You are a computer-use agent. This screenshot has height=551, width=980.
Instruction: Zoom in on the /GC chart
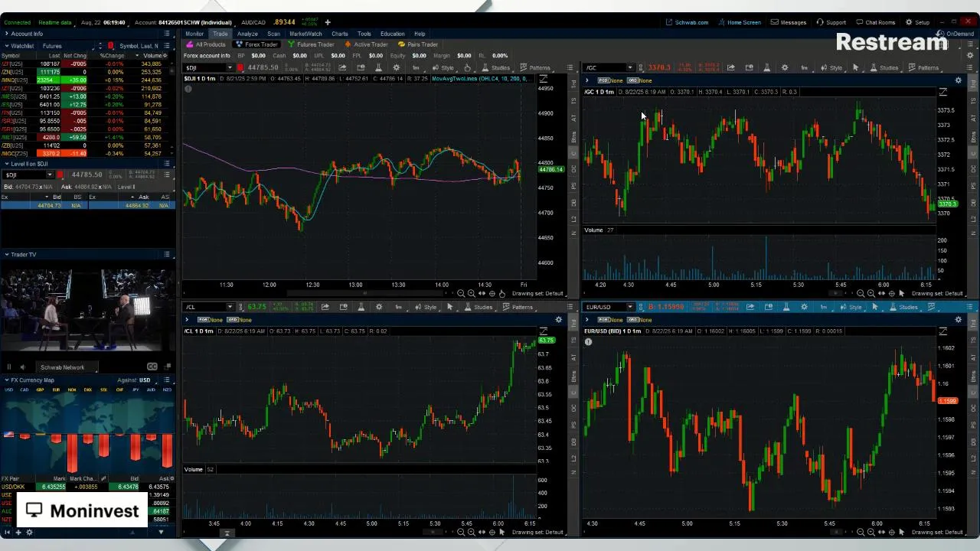point(871,293)
